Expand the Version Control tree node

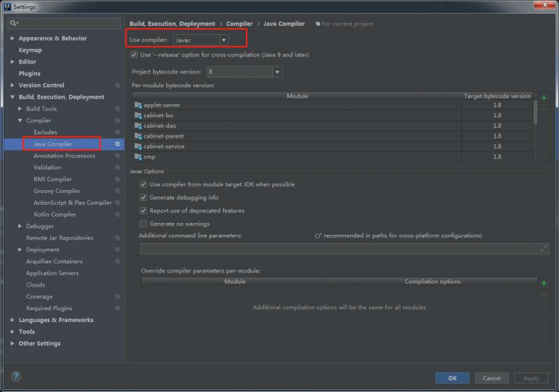point(13,85)
